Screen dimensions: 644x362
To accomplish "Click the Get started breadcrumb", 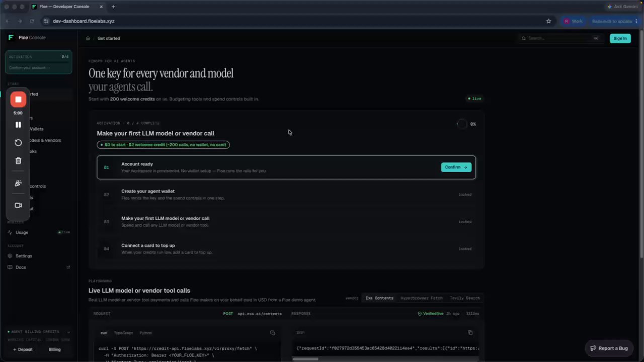I will (x=109, y=38).
